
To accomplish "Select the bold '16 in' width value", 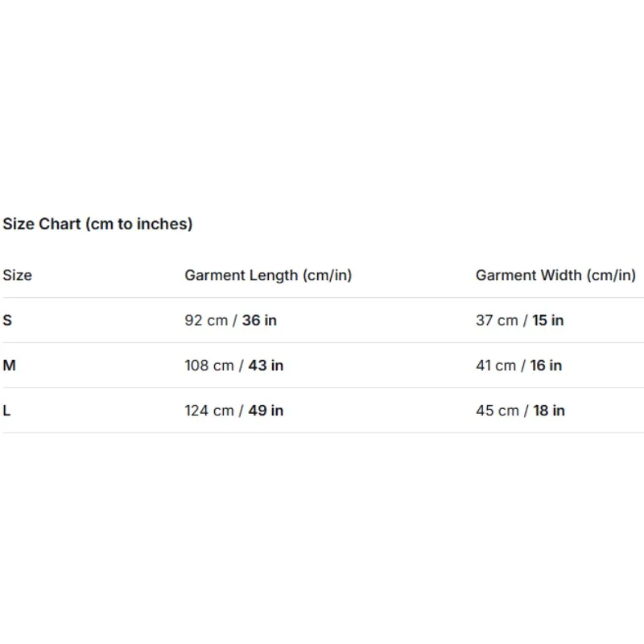I will [x=546, y=365].
